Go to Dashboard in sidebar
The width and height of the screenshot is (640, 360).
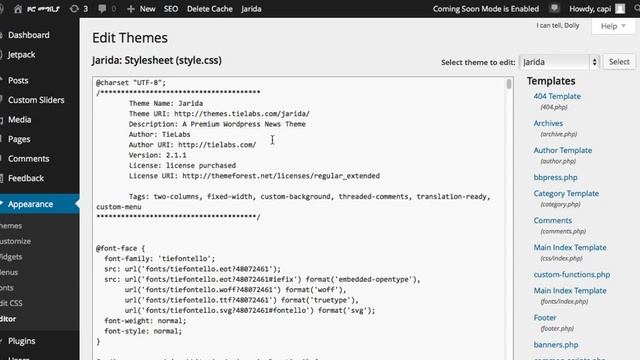tap(29, 35)
